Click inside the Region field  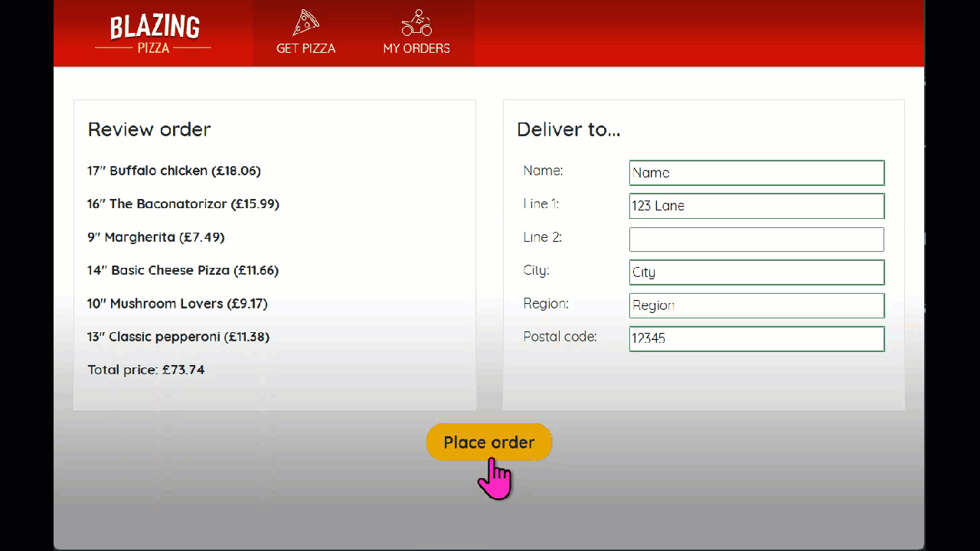[756, 305]
